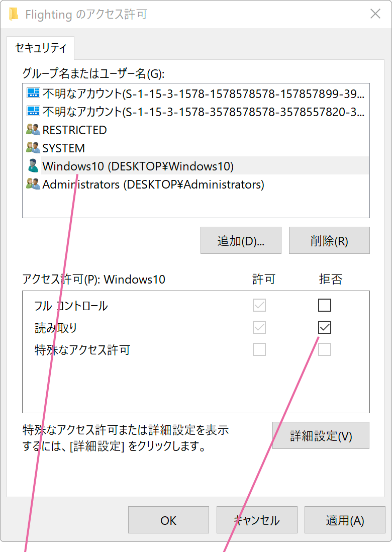This screenshot has width=392, height=552.
Task: Click the 読み取り permission label
Action: click(x=56, y=328)
